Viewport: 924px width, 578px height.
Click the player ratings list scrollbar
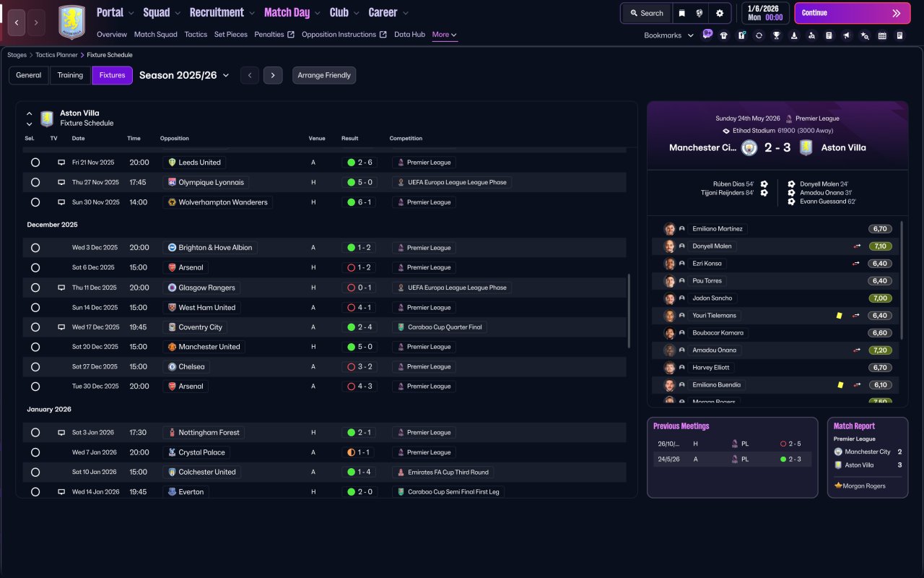pos(902,280)
